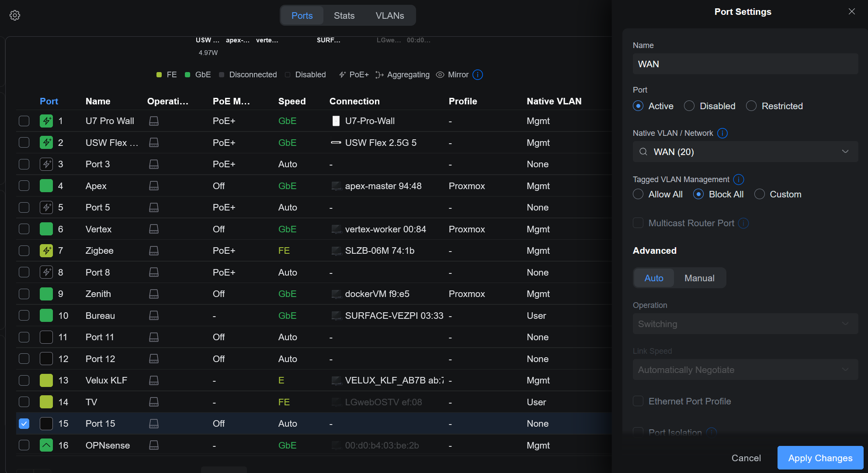Click the WAN name input field

(x=745, y=64)
